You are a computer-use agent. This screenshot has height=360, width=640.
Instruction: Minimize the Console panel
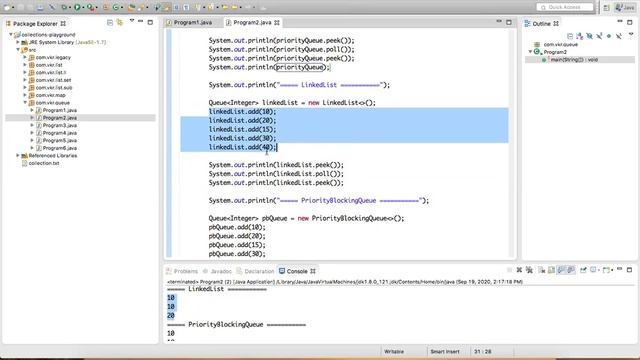620,269
